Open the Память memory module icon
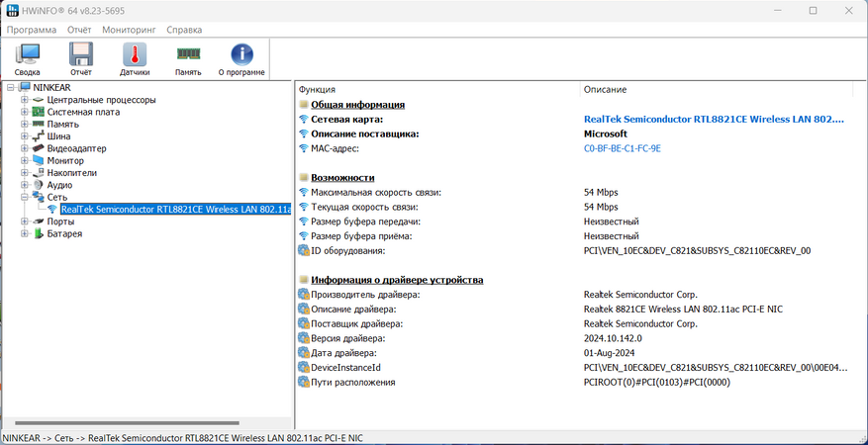Image resolution: width=868 pixels, height=445 pixels. point(188,59)
